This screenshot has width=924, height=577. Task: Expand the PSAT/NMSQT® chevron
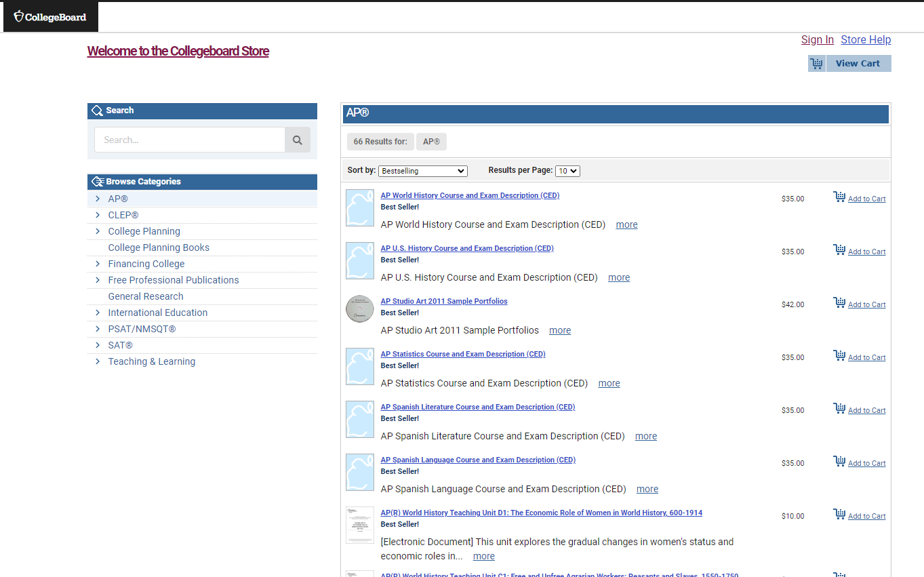[98, 329]
